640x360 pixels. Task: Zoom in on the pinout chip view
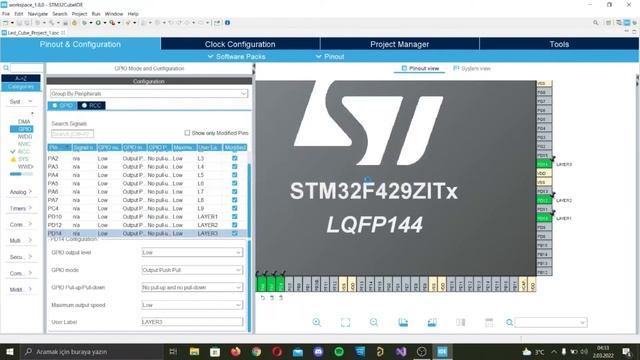tap(316, 322)
